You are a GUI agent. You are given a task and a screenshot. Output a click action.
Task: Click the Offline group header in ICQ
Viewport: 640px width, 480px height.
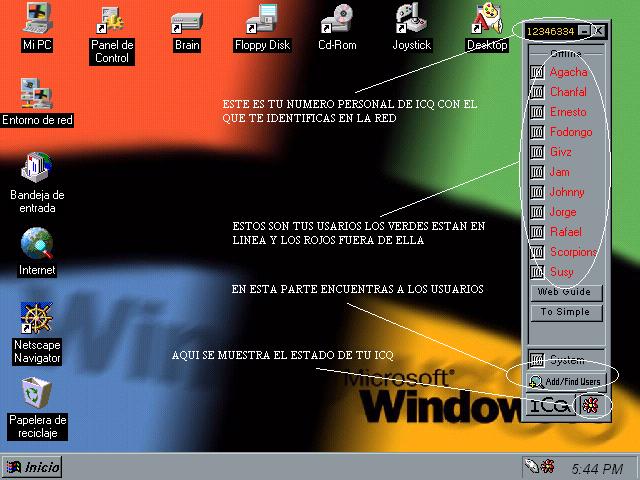pos(566,53)
